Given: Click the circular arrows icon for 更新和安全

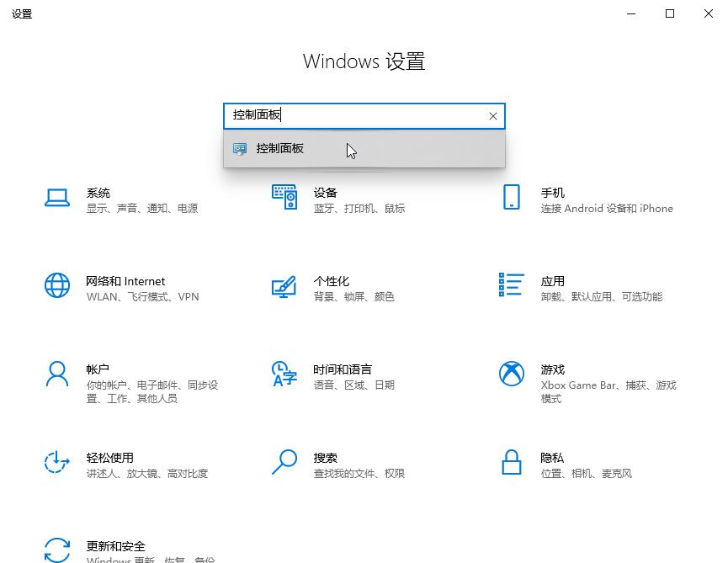Looking at the screenshot, I should point(57,550).
